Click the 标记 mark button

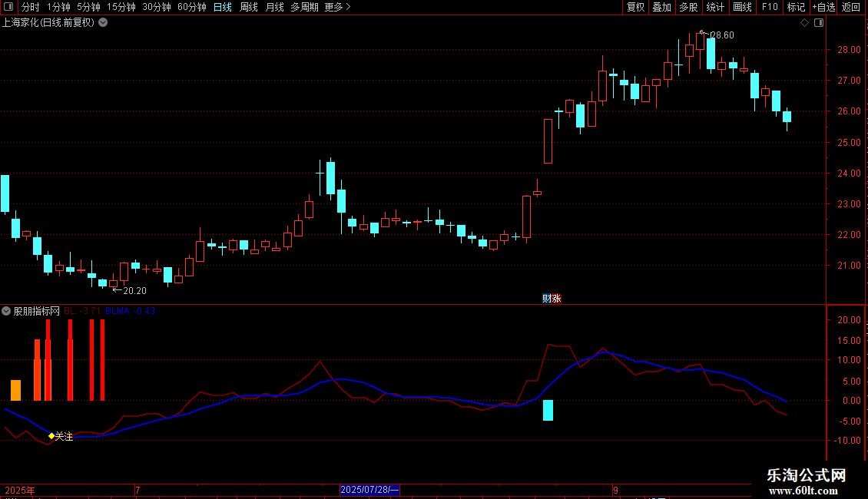[796, 7]
